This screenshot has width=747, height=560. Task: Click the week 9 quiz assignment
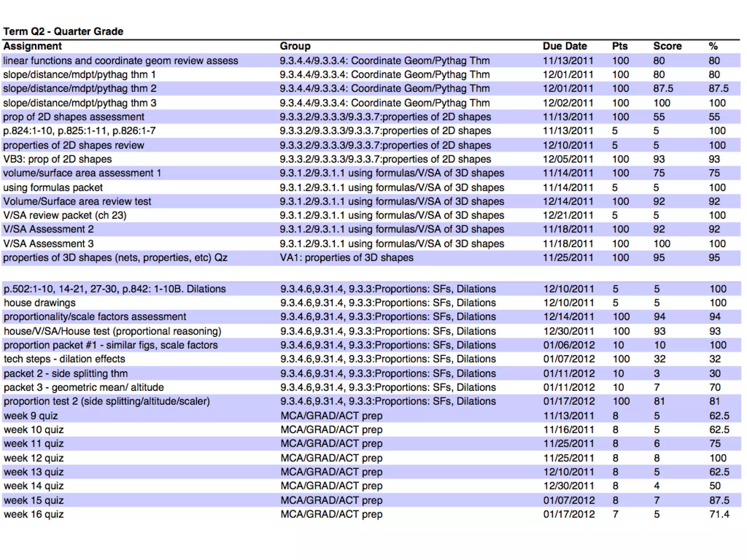(x=31, y=416)
